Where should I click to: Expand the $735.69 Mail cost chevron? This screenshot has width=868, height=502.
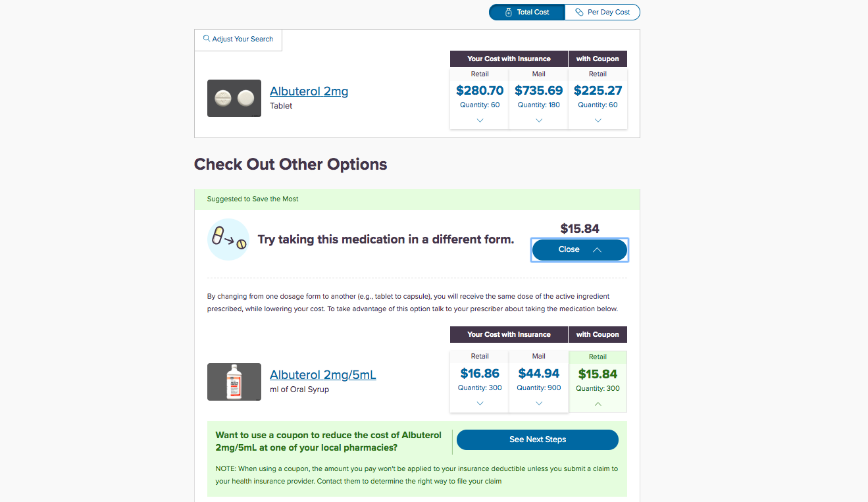539,120
